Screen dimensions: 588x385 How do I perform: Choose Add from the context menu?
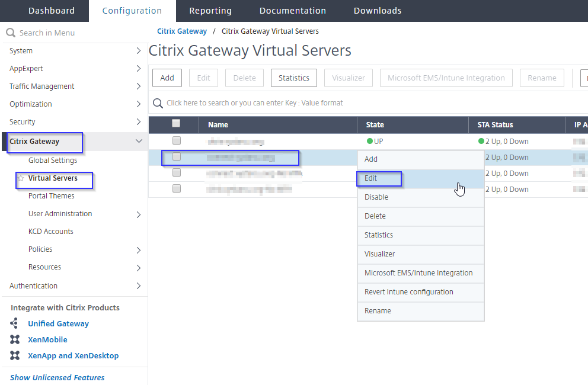(x=421, y=159)
